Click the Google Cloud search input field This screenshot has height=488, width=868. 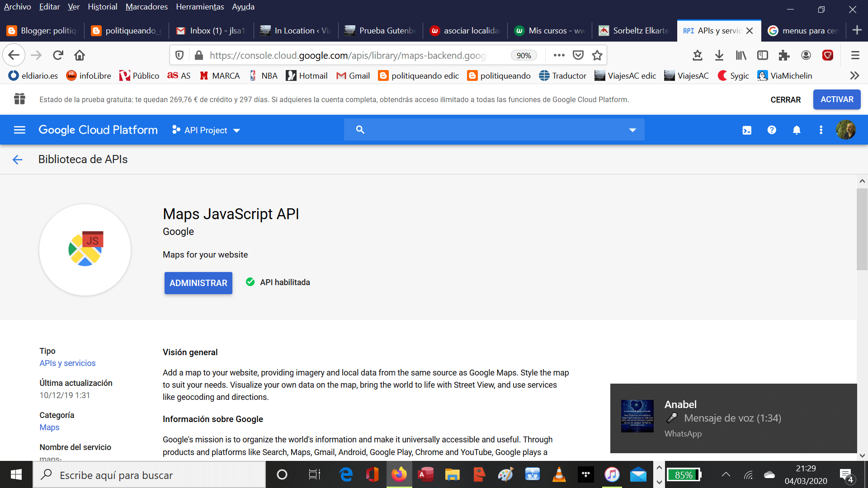pos(494,130)
